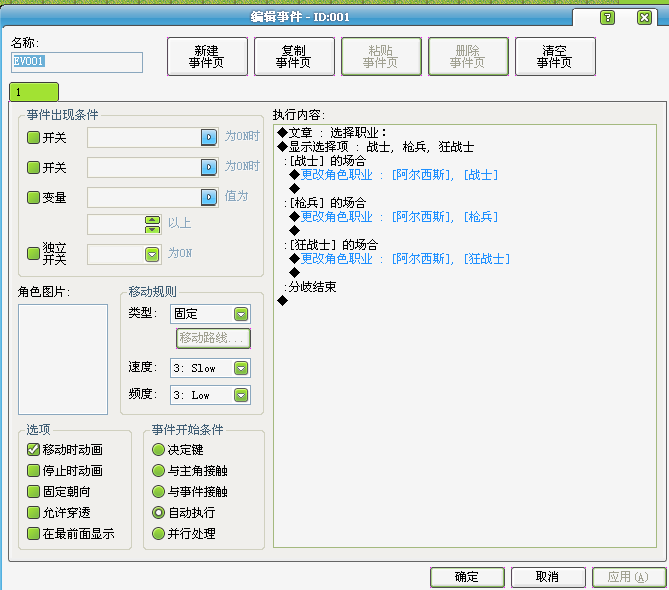Click the 新建事件页 button
669x590 pixels.
[207, 56]
